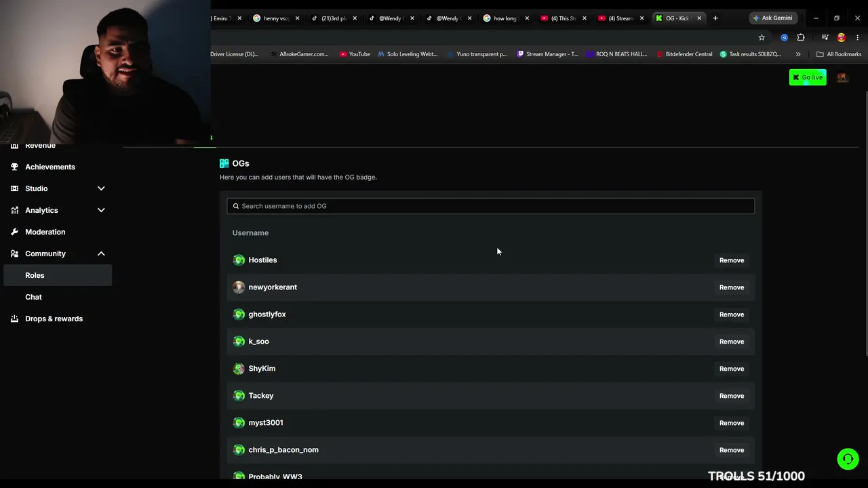Screen dimensions: 868x488
Task: Click the username text k_soo
Action: (x=258, y=342)
